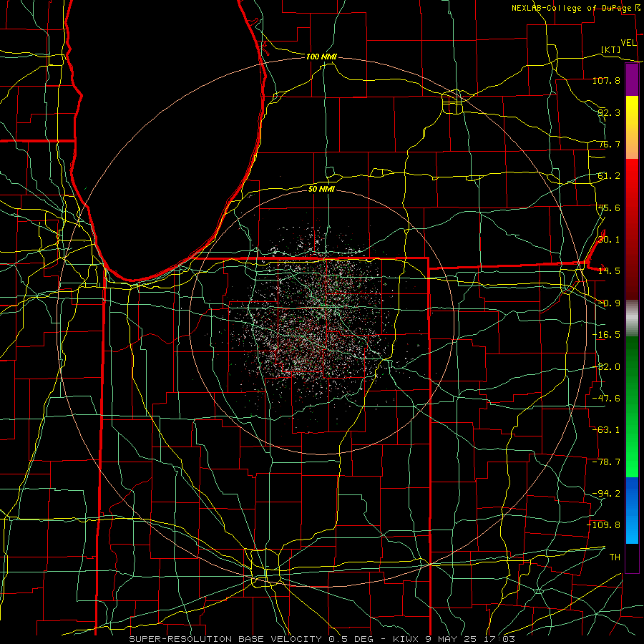Pick the purple segment of the color bar
The image size is (644, 644).
coord(632,80)
